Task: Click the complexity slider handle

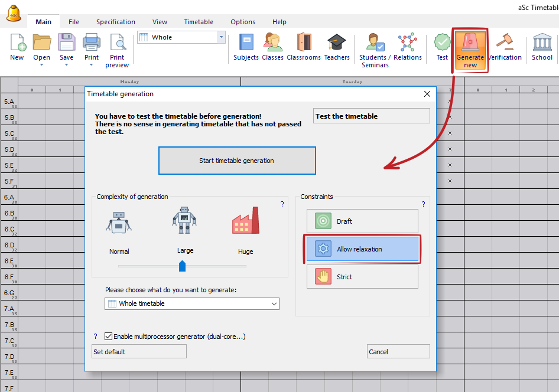Action: click(183, 266)
